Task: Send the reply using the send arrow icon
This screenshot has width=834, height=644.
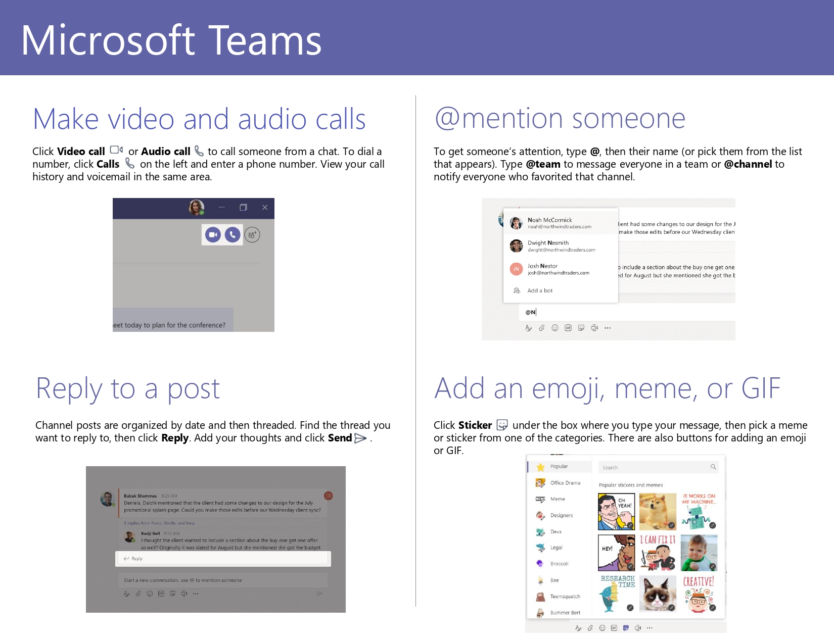Action: (x=319, y=593)
